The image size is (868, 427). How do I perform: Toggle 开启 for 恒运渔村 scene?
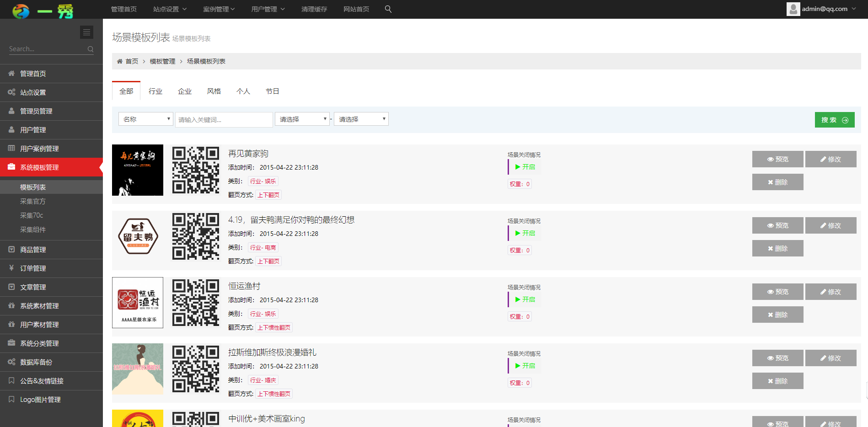524,299
